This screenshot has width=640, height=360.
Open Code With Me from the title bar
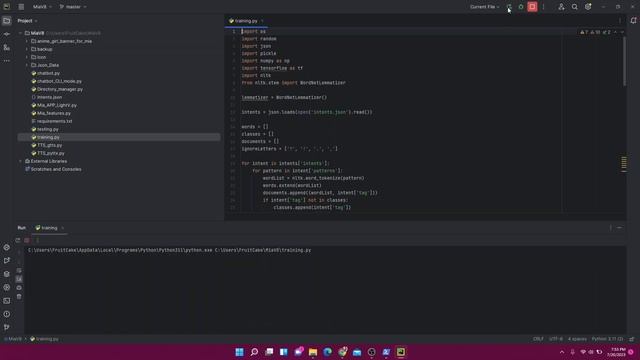point(561,7)
